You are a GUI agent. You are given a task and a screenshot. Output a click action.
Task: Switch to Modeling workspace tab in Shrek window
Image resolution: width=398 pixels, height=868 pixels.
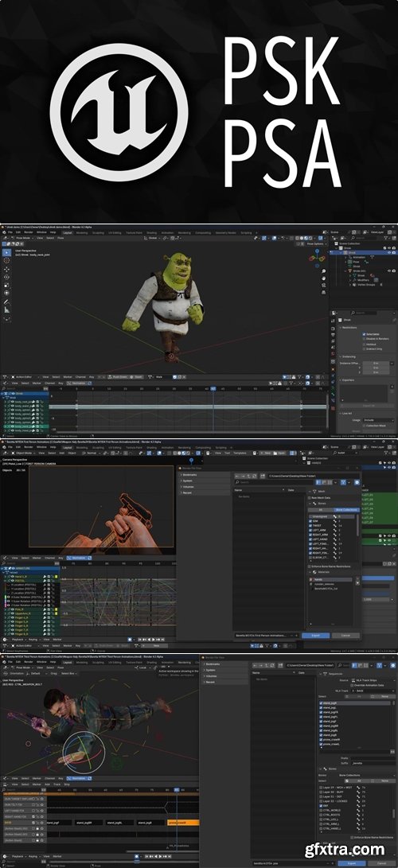click(82, 232)
